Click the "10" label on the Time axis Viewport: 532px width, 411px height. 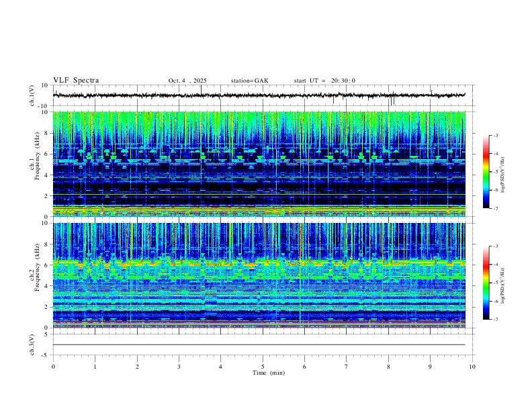coord(472,367)
